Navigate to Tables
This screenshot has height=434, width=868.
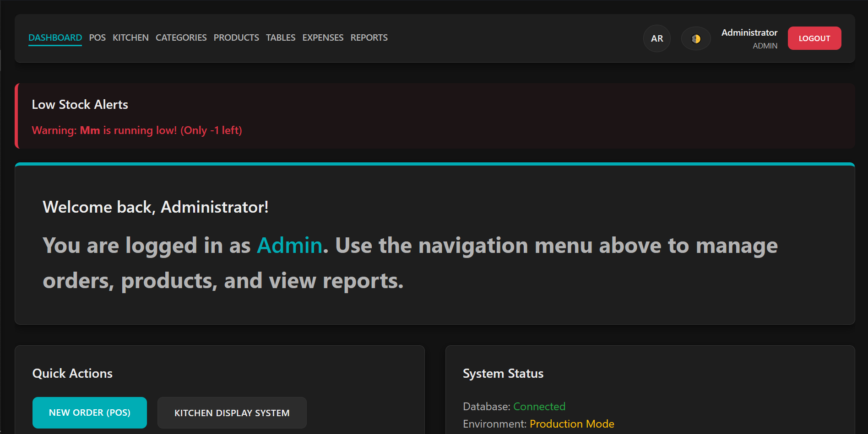click(281, 38)
